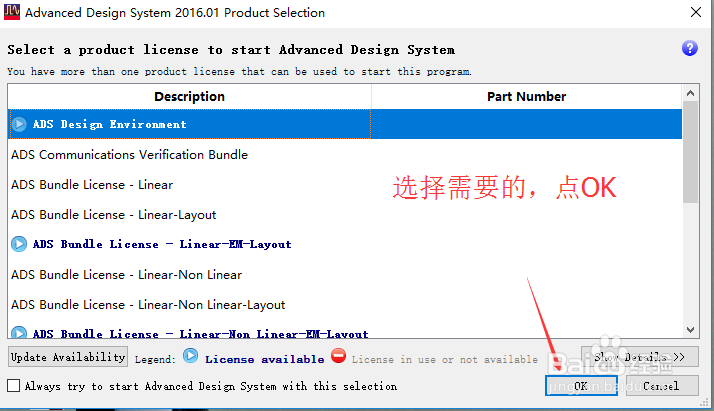Expand Show Details >> button
The width and height of the screenshot is (714, 411).
640,356
